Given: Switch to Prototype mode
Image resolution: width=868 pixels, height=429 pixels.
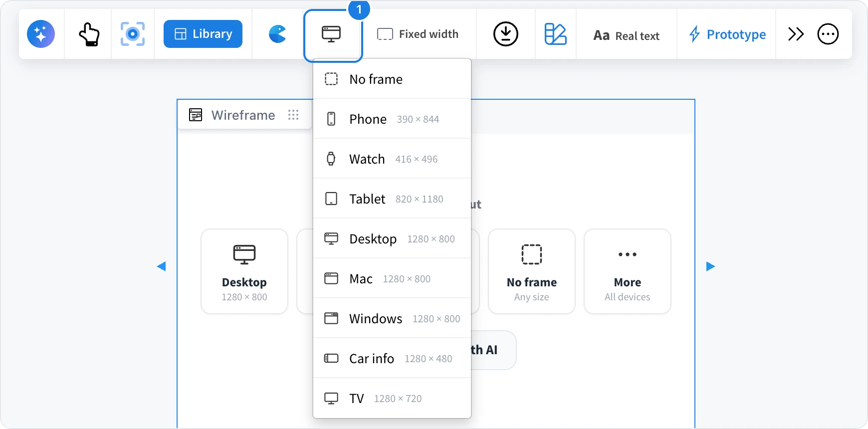Looking at the screenshot, I should tap(727, 34).
